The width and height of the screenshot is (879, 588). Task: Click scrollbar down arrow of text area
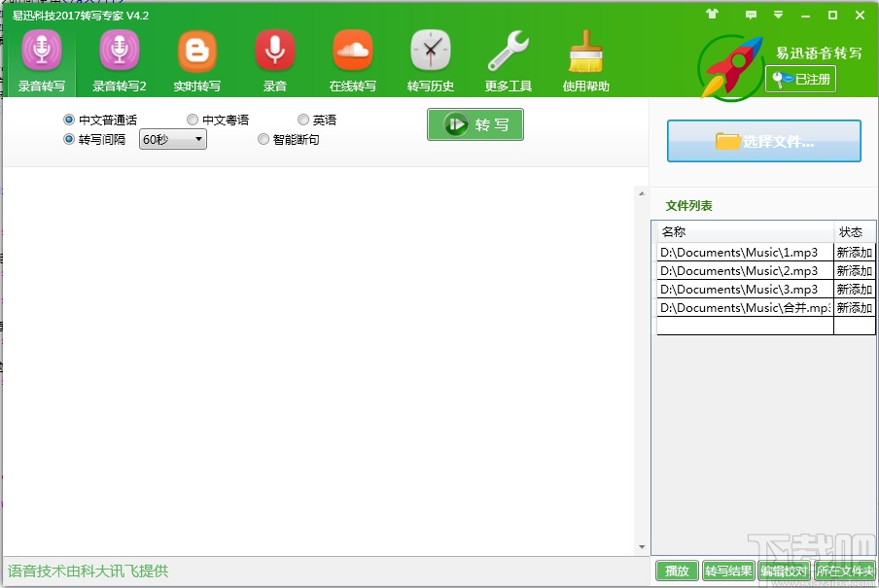[x=642, y=547]
